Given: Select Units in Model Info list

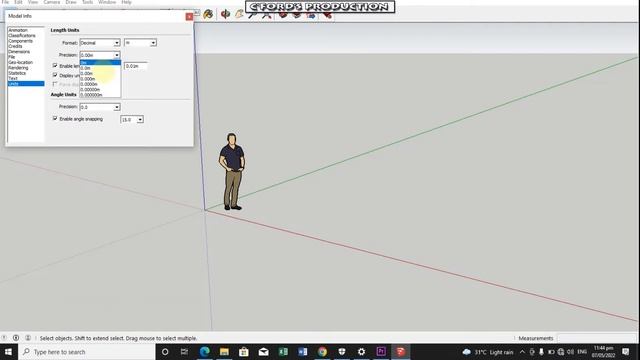Looking at the screenshot, I should click(26, 83).
